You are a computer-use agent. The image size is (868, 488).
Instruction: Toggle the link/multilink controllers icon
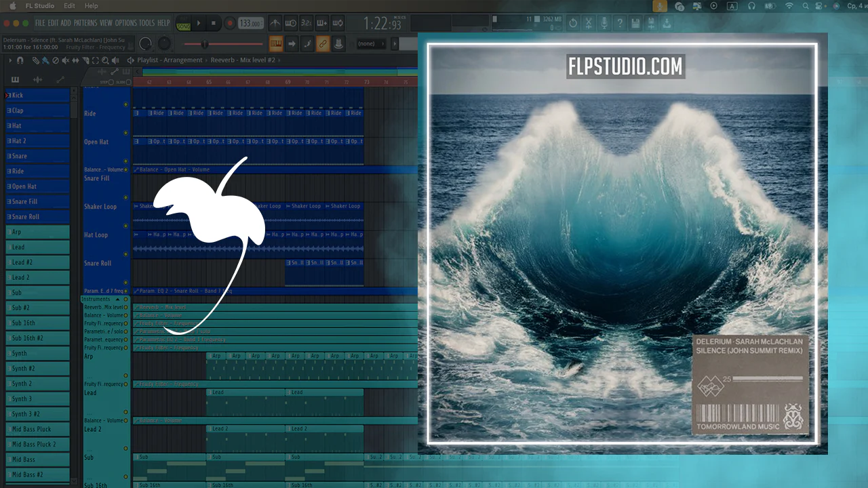tap(323, 44)
